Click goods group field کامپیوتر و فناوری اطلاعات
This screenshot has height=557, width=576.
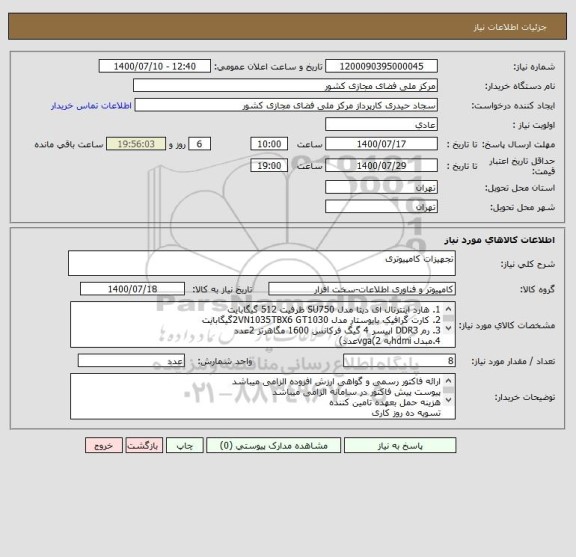point(362,289)
